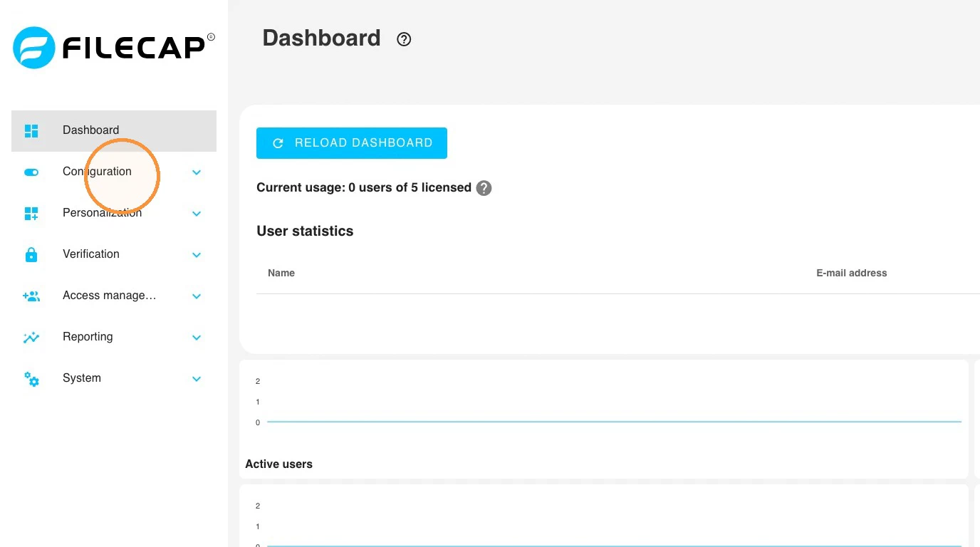Click the licensed users info icon
Screen dimensions: 980x547
(484, 188)
